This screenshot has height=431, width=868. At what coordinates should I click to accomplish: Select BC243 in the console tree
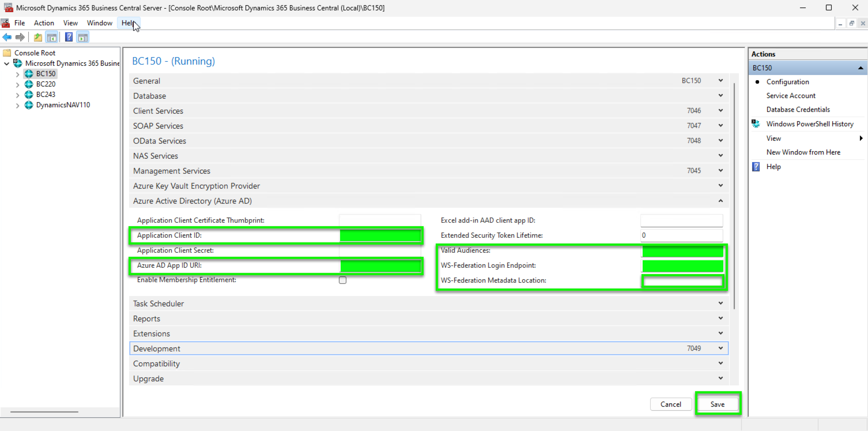click(46, 94)
